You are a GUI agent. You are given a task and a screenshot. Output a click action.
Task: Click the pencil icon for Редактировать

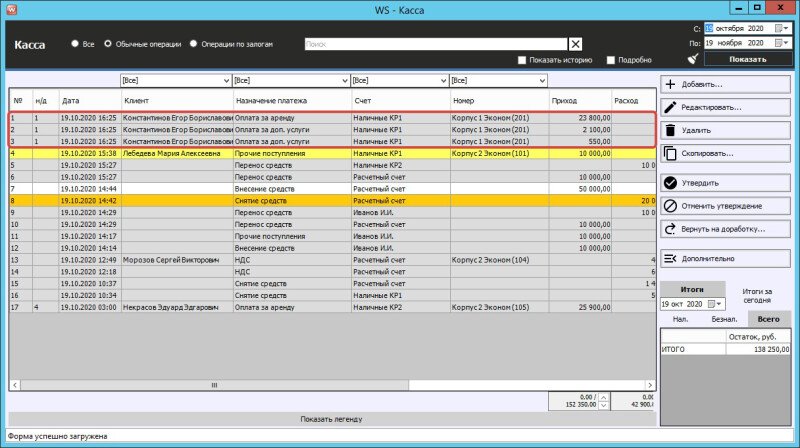671,107
